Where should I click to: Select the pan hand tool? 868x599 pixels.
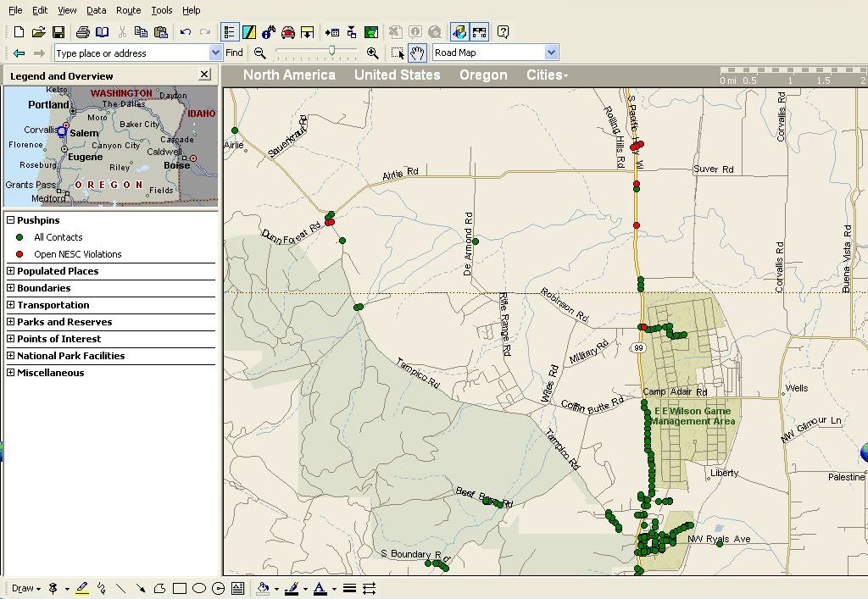(417, 53)
